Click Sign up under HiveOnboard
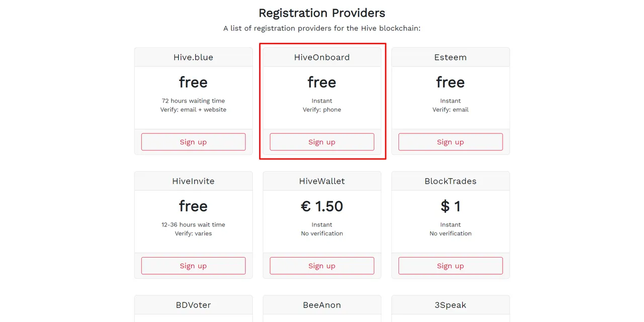644x322 pixels. (322, 142)
